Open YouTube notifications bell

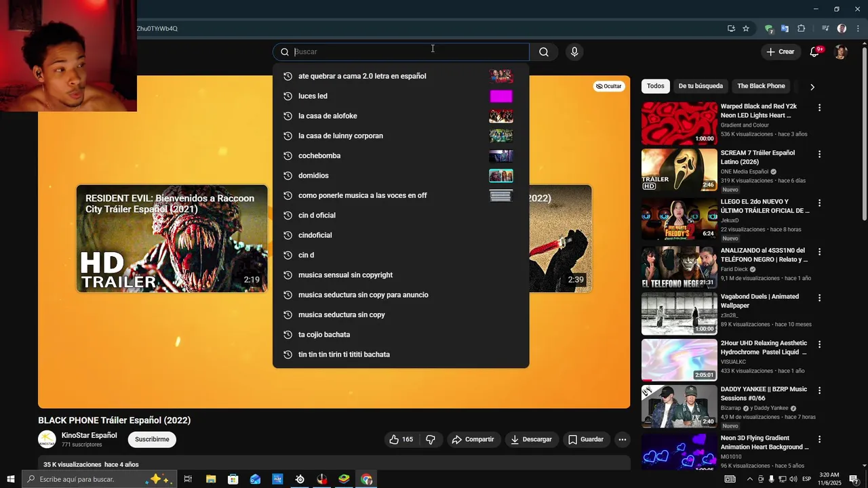[x=815, y=52]
